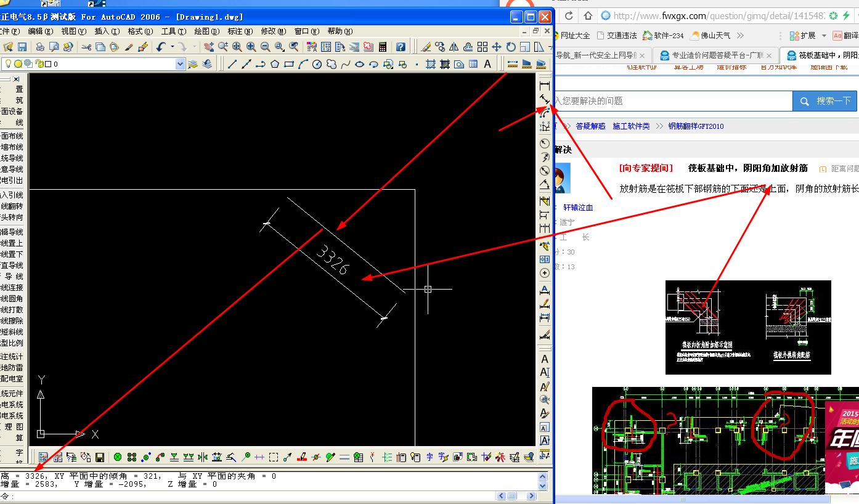Screen dimensions: 859x504
Task: Open the 轩辕泣血 user profile link
Action: [x=578, y=208]
